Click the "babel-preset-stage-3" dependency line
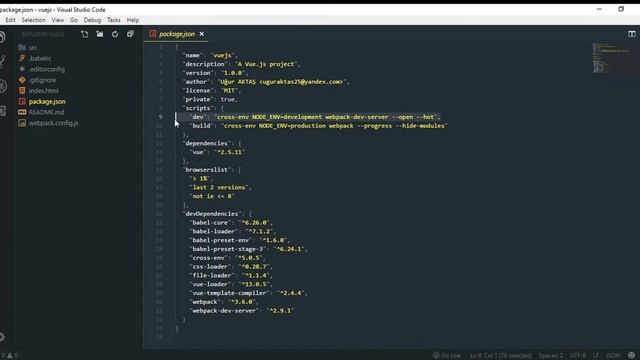 [248, 249]
